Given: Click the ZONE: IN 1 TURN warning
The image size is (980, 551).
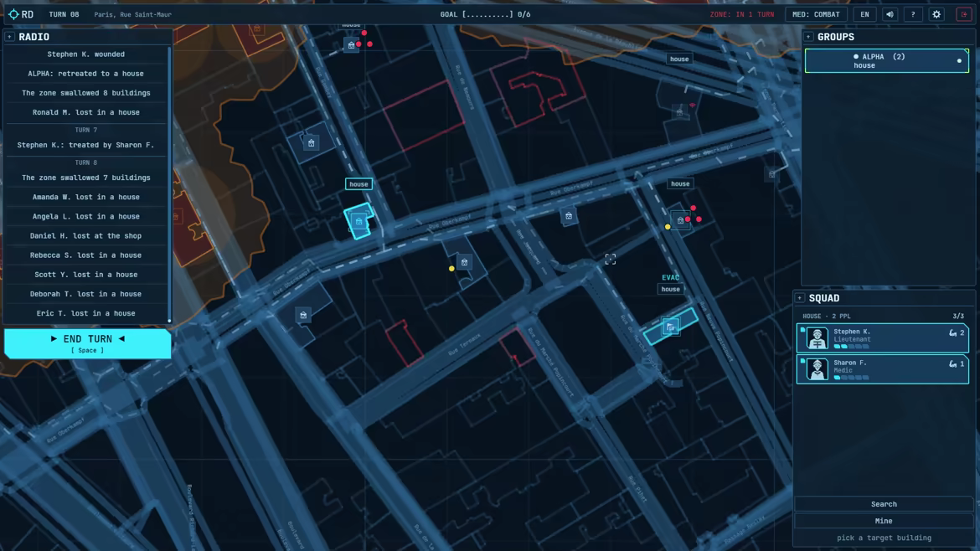Looking at the screenshot, I should coord(742,14).
